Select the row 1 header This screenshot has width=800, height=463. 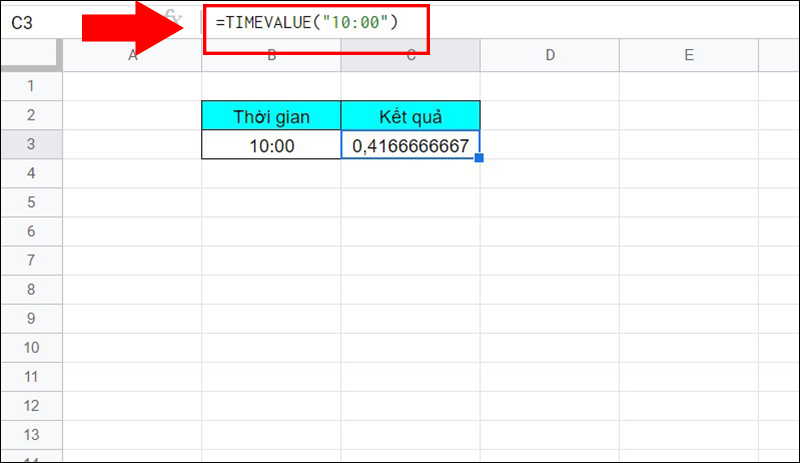pos(31,86)
